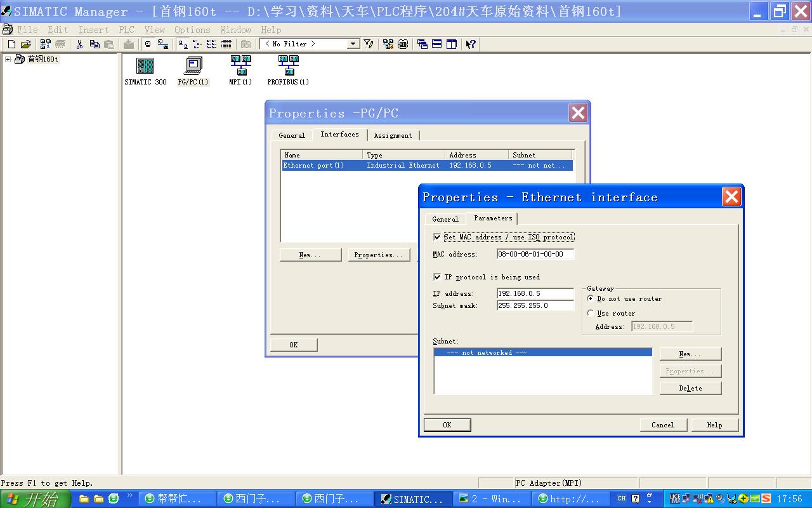The height and width of the screenshot is (508, 812).
Task: Cut the selection with the scissors icon
Action: tap(79, 44)
